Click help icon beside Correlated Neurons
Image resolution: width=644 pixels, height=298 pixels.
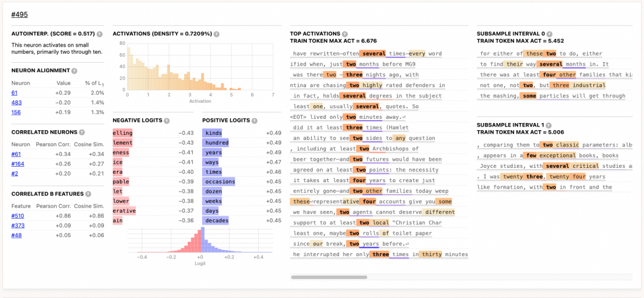pos(82,133)
